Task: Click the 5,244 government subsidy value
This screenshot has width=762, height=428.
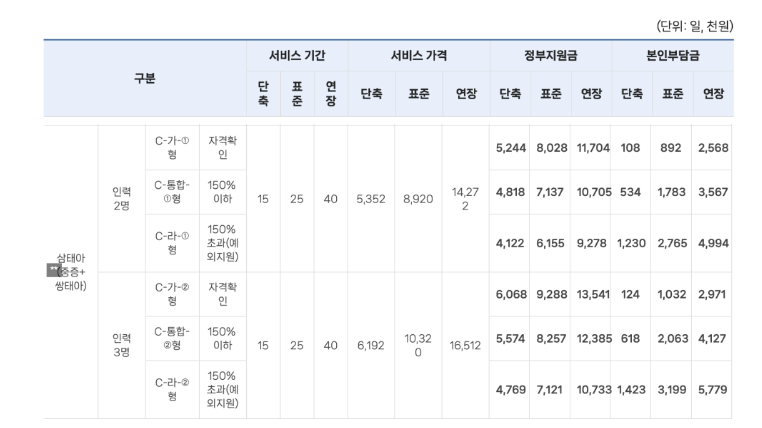Action: (x=512, y=148)
